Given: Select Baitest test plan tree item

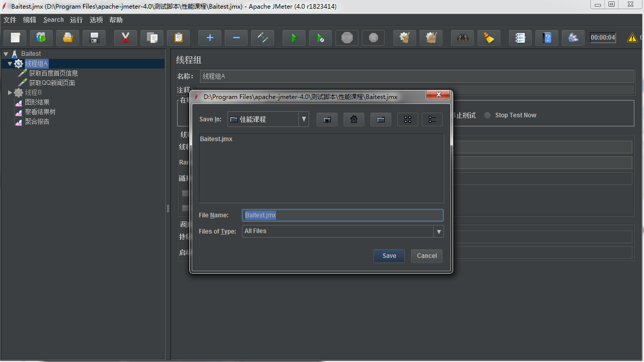Looking at the screenshot, I should coord(31,53).
